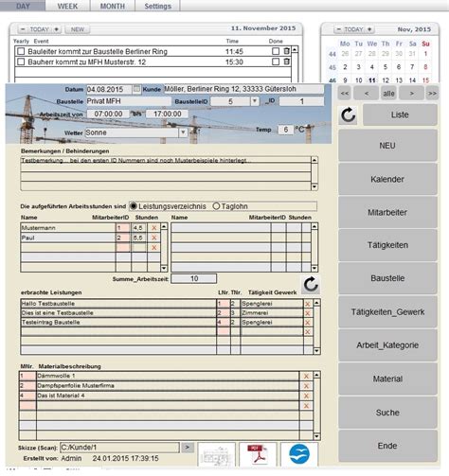
Task: Tick Yearly checkbox for Bauherr event
Action: tap(21, 62)
